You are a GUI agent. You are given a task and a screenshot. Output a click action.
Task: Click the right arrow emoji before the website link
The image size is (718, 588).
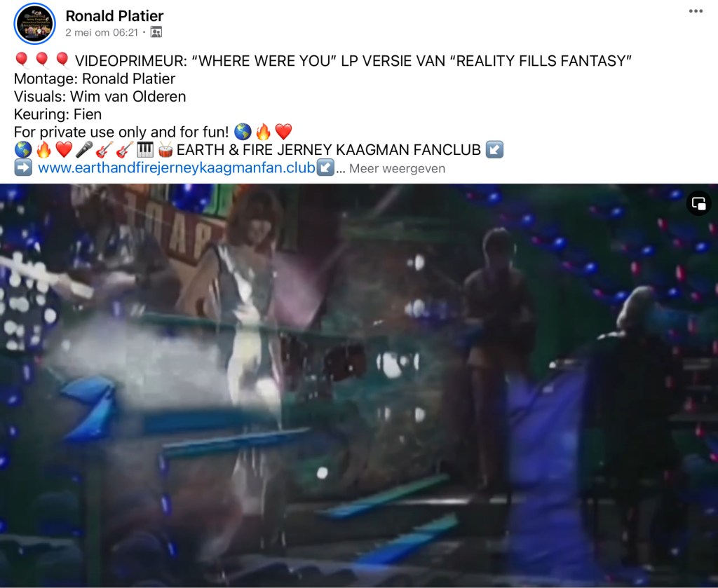coord(23,167)
